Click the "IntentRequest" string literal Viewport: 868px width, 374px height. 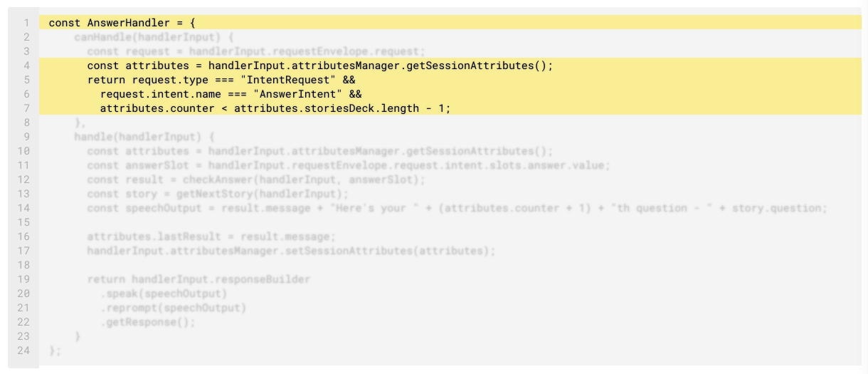pyautogui.click(x=290, y=80)
